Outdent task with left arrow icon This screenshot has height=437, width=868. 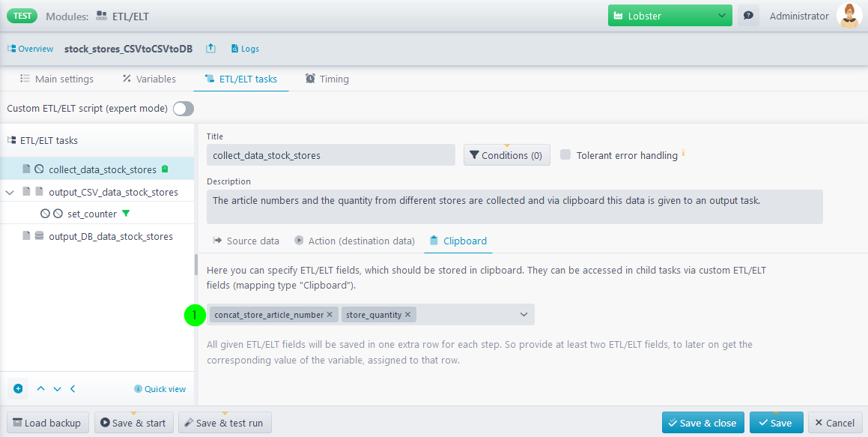73,389
